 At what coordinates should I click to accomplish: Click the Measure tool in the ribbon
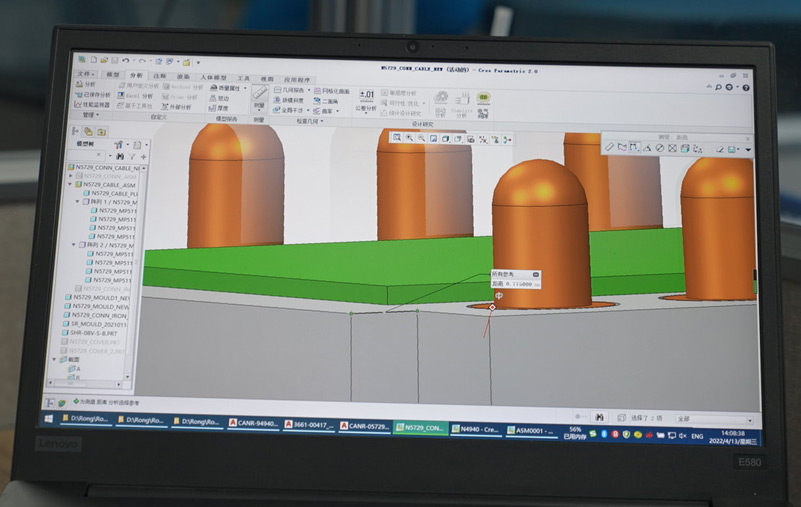point(259,95)
